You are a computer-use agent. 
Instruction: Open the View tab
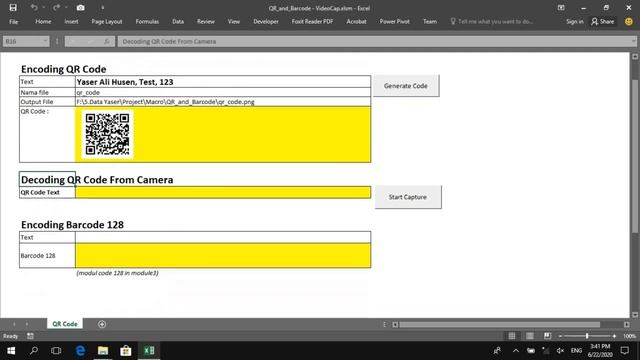coord(234,22)
